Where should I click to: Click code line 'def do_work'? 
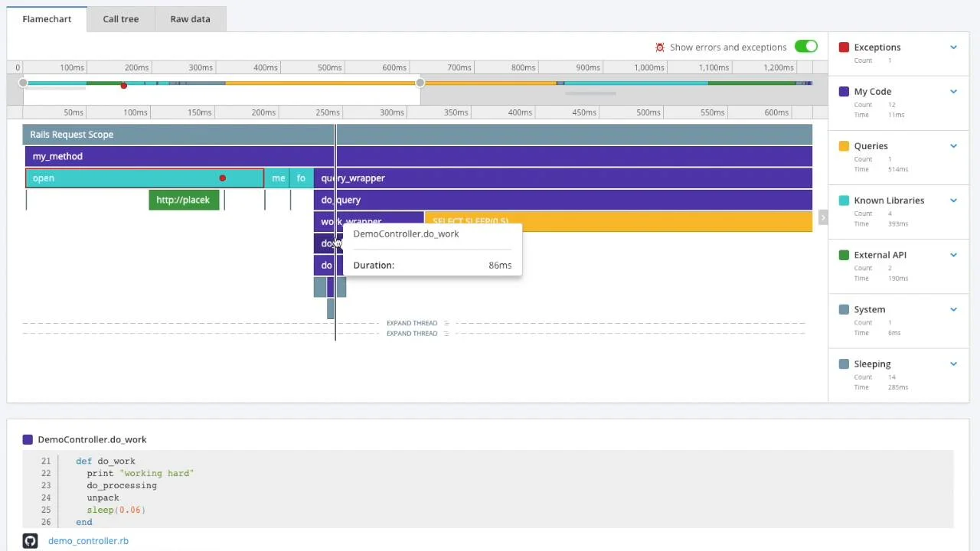point(106,461)
